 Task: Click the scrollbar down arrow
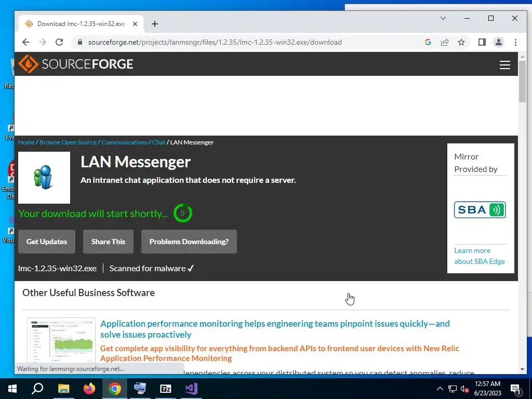[x=522, y=369]
